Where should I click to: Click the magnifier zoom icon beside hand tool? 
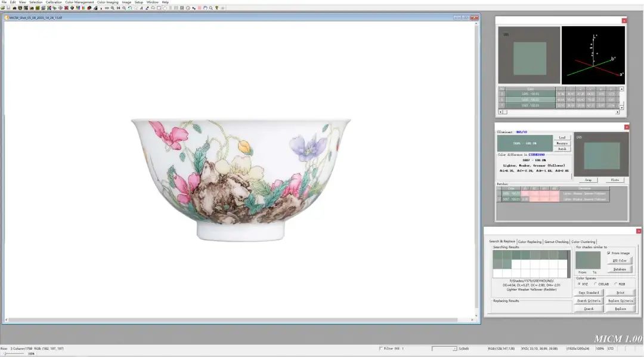(x=210, y=8)
